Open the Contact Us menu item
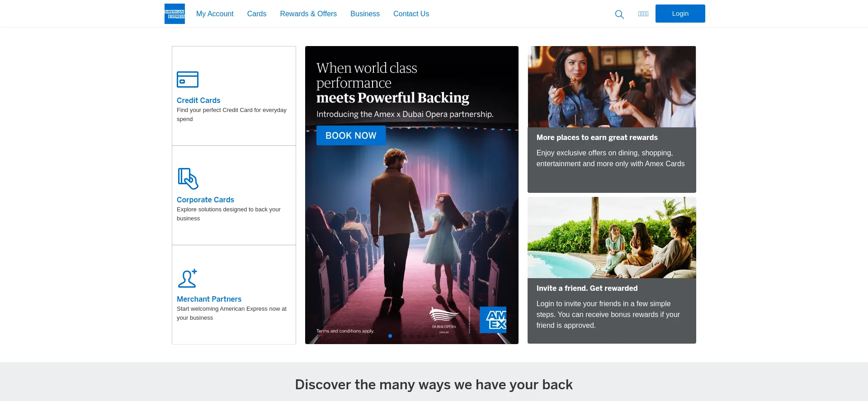This screenshot has width=868, height=401. [411, 14]
